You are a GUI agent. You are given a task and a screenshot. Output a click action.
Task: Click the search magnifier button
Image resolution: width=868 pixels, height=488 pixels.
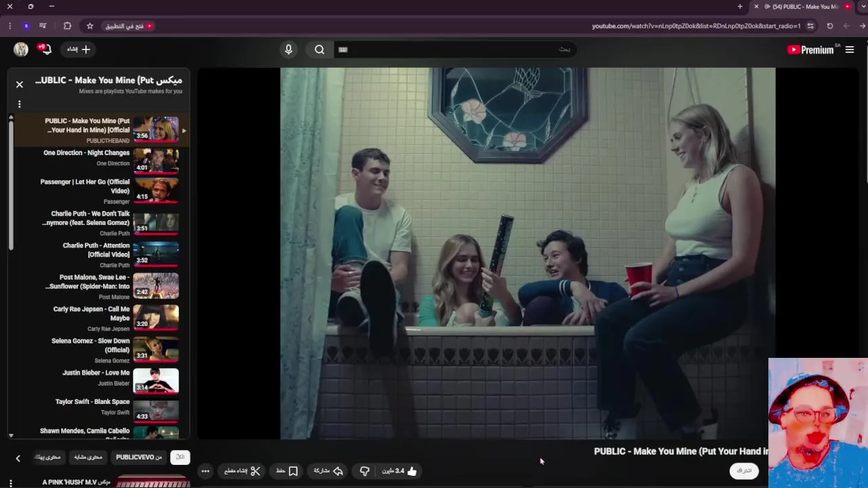[319, 49]
